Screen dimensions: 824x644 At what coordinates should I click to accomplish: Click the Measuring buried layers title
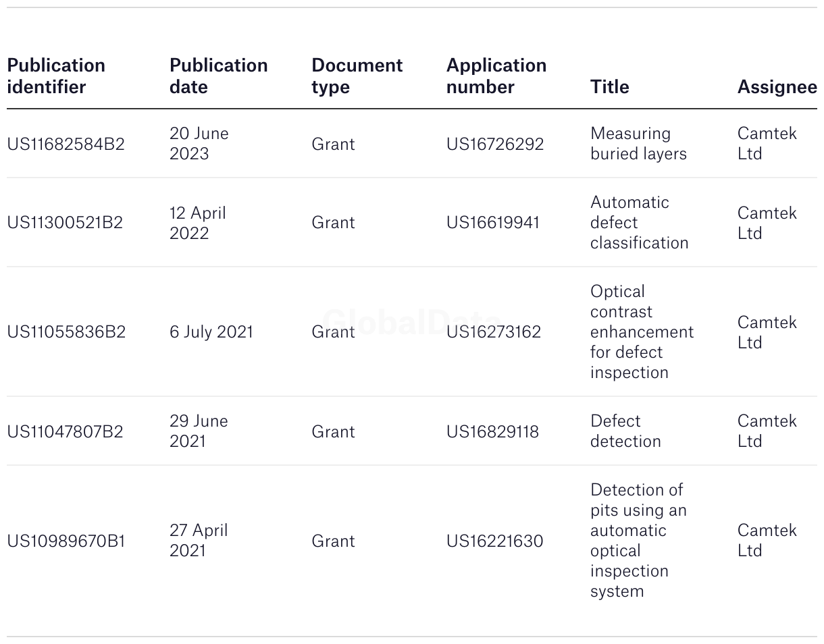(x=638, y=144)
